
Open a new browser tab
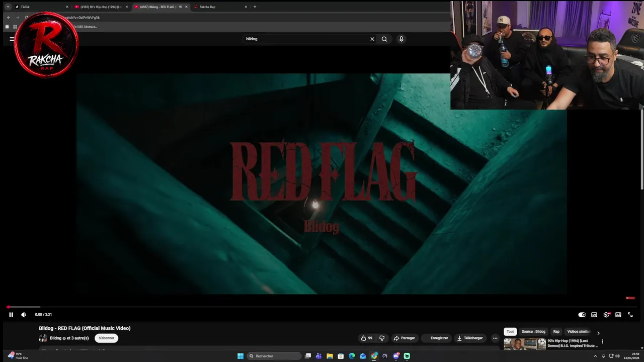(255, 7)
